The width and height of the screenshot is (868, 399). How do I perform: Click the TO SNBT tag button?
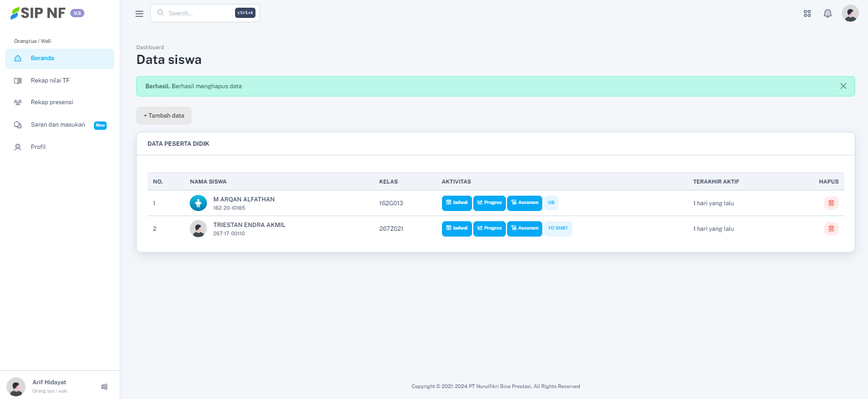tap(558, 229)
